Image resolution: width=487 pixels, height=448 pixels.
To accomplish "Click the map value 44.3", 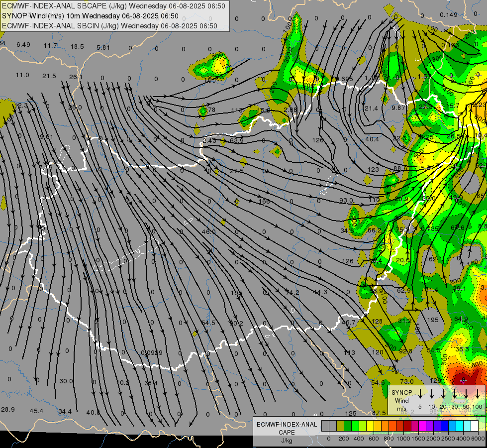I will click(320, 292).
